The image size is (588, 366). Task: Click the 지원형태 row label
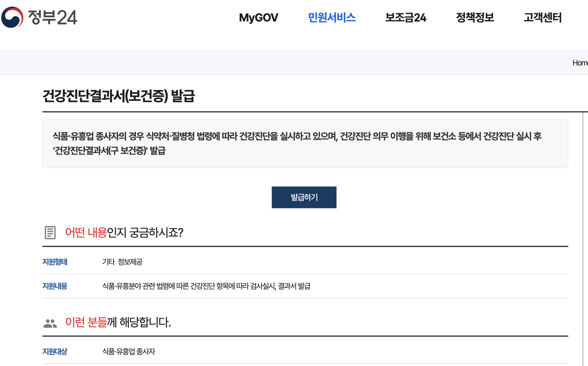click(x=55, y=262)
